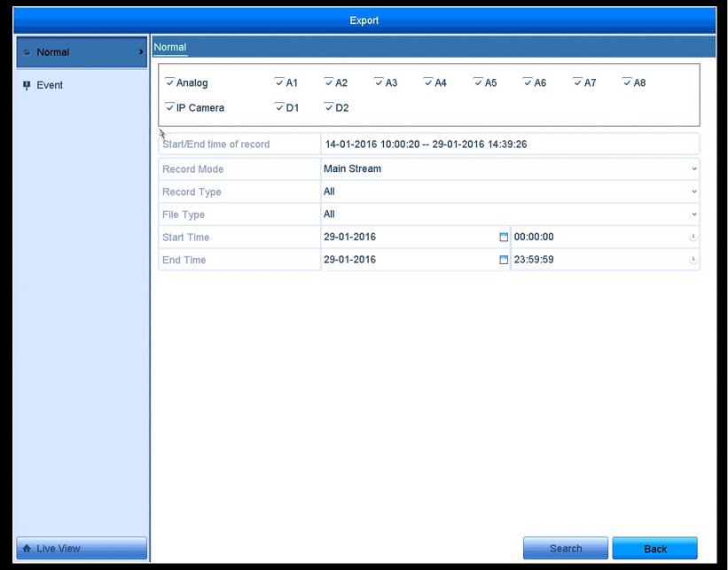Screen dimensions: 728x570
Task: Click the Back button
Action: (x=654, y=549)
